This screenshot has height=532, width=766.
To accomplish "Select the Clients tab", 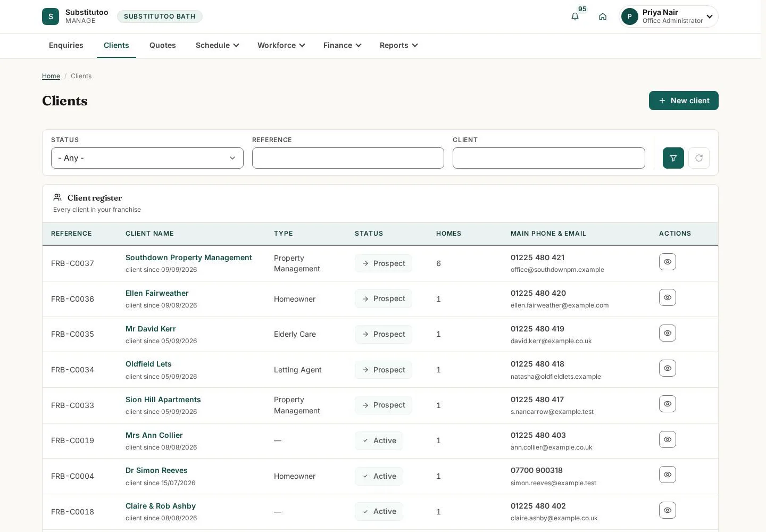I will [x=116, y=45].
